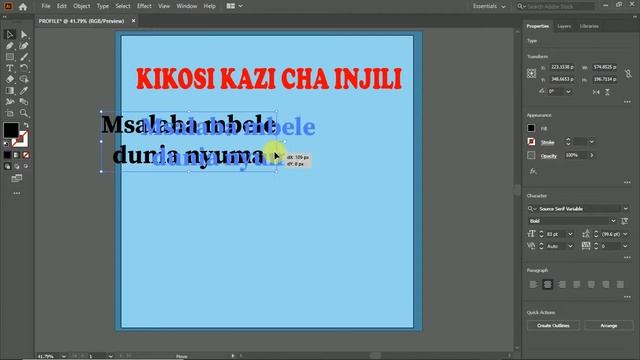Swap fill and stroke colors
Viewport: 640px width, 360px height.
(x=26, y=125)
